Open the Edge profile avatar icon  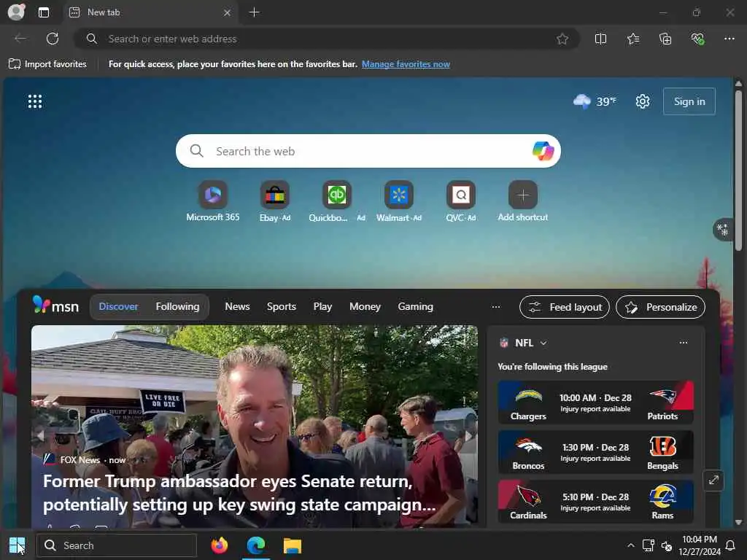[x=16, y=12]
